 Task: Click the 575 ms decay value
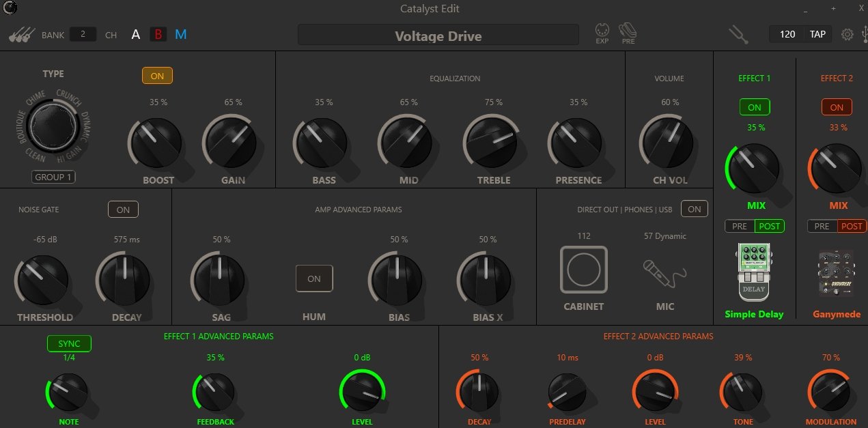126,239
